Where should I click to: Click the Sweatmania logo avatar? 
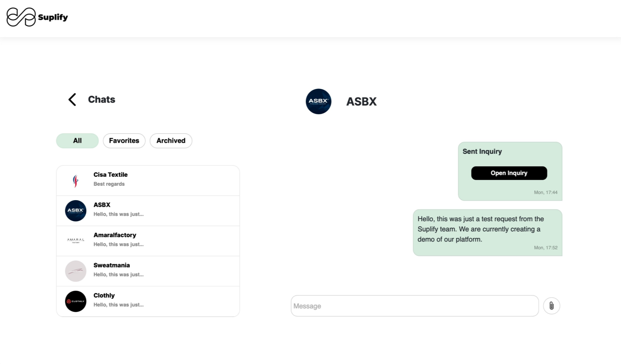click(76, 271)
